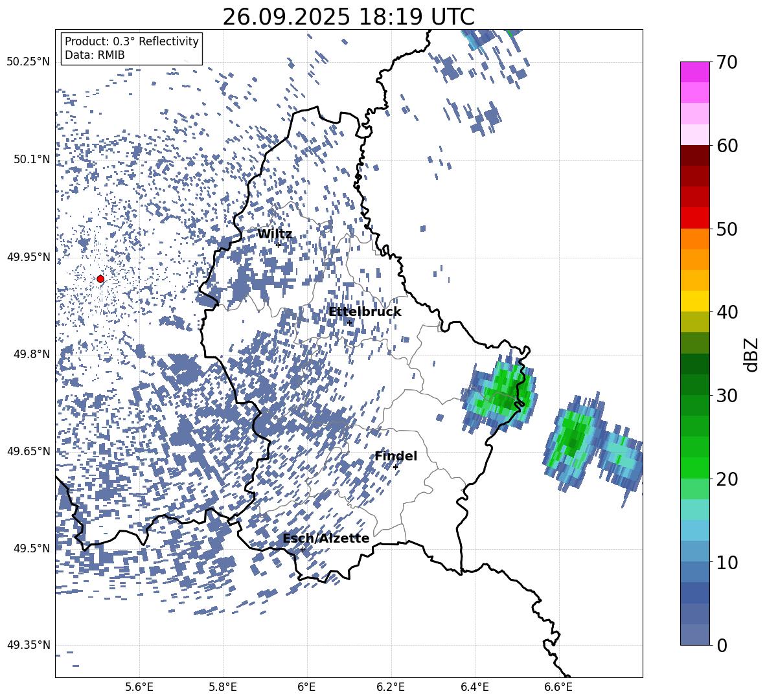
Task: Click the red radar location dot
Action: point(100,279)
